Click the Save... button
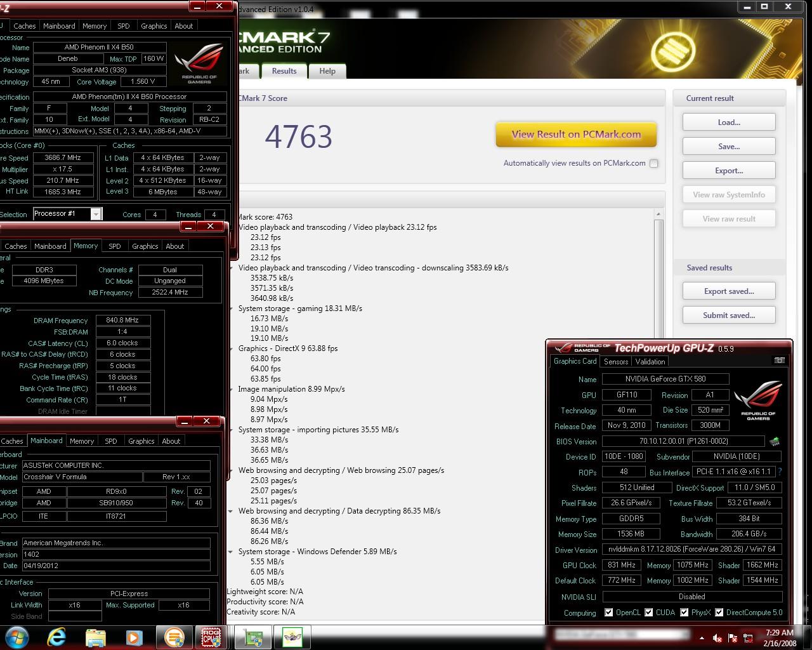This screenshot has width=812, height=650. coord(729,147)
